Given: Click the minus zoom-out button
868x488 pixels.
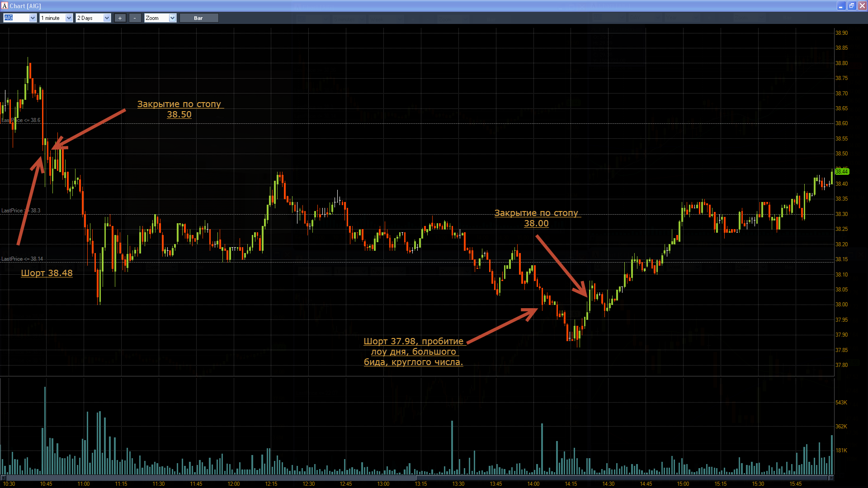Looking at the screenshot, I should click(x=135, y=18).
